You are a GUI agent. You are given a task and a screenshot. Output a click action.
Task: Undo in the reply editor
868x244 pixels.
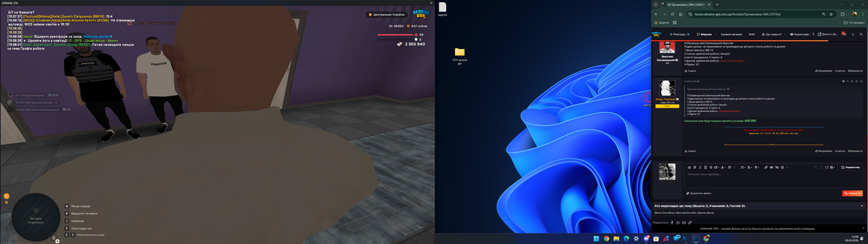click(x=816, y=167)
